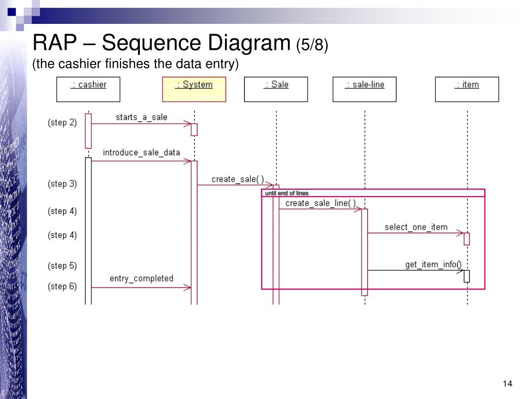Click the slide page number 14
This screenshot has width=532, height=399.
507,383
